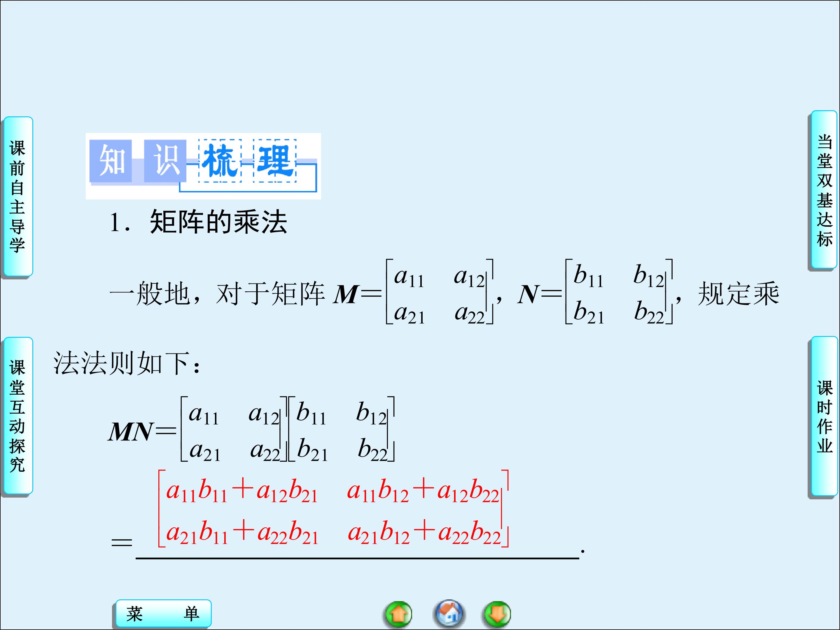Switch to the 课堂互动探究 side tab

click(18, 416)
